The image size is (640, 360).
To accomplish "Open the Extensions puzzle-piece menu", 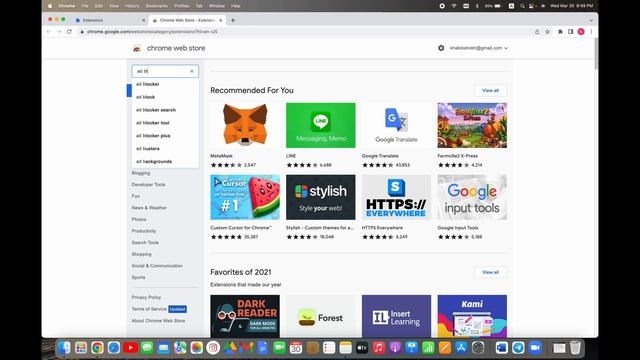I will click(560, 31).
